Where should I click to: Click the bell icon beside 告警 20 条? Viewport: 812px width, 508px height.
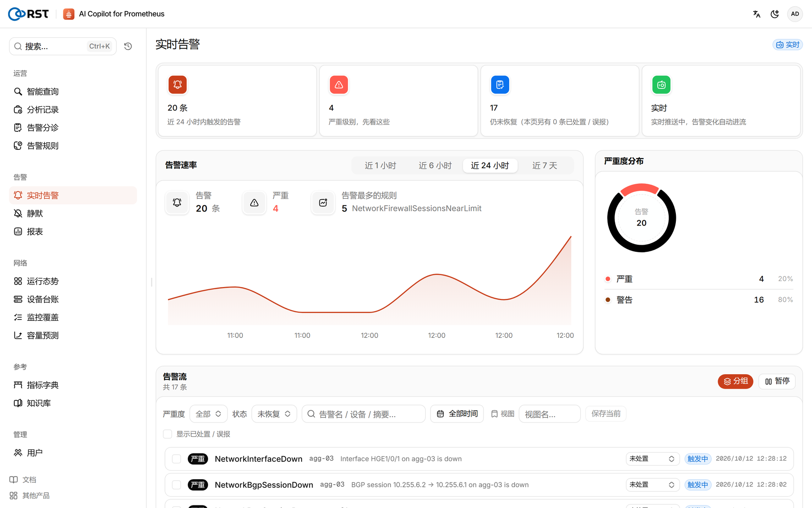pos(177,202)
